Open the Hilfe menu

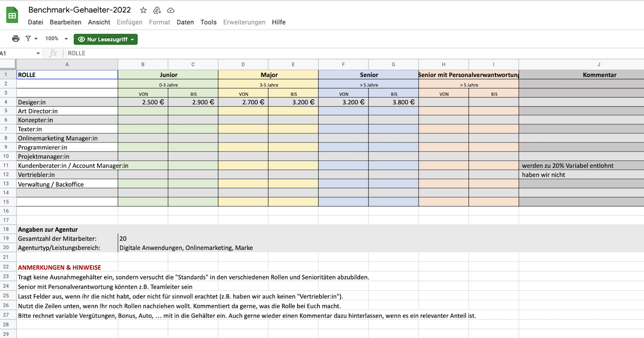[x=279, y=22]
